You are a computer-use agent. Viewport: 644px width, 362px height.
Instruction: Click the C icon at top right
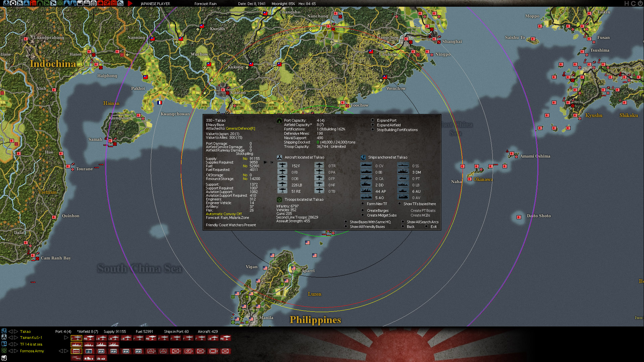pos(633,3)
